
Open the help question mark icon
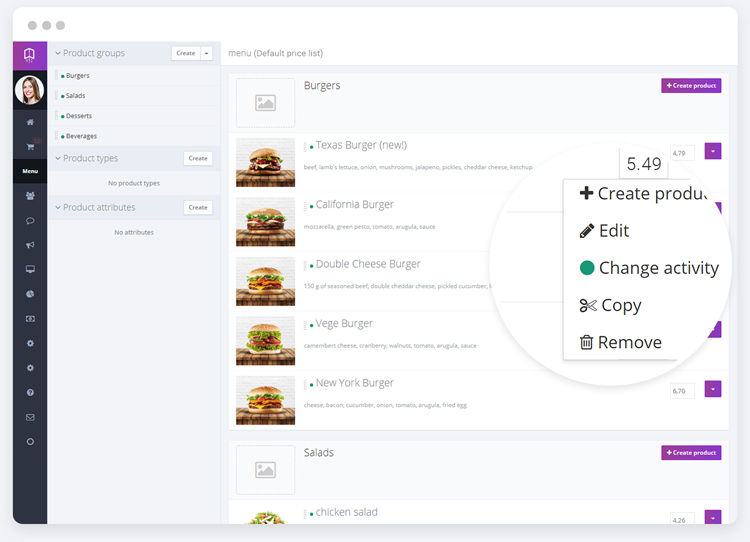point(30,393)
